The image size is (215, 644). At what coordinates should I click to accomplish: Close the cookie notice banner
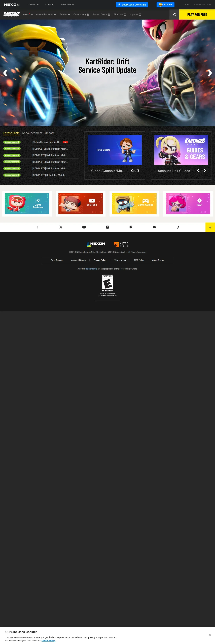coord(209,635)
